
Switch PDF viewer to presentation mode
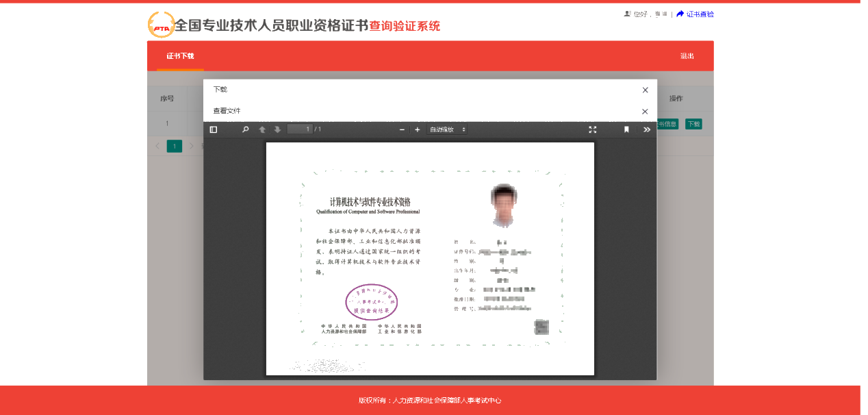pos(593,129)
